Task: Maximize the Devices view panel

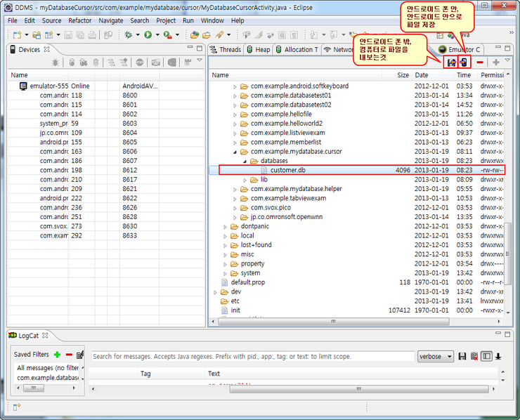Action: pyautogui.click(x=200, y=48)
